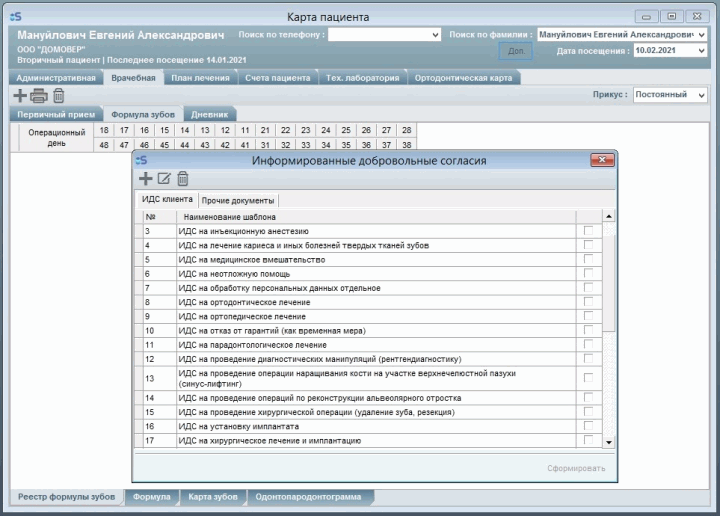The image size is (720, 516).
Task: Open the Поиск по фамилии dropdown
Action: point(701,35)
